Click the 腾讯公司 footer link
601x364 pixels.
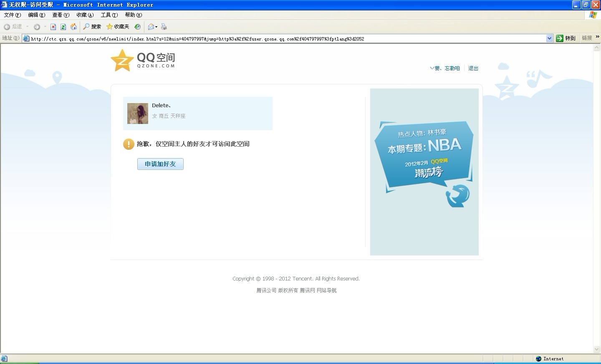tap(266, 291)
